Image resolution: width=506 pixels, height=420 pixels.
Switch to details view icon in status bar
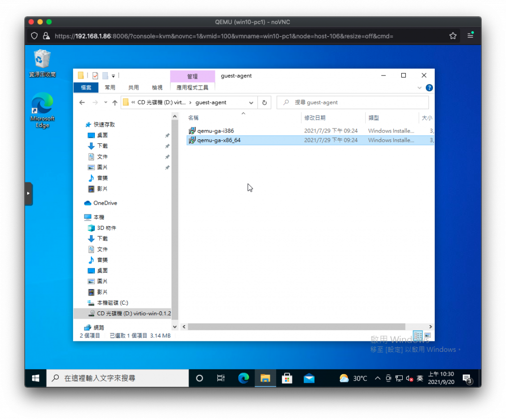(418, 336)
